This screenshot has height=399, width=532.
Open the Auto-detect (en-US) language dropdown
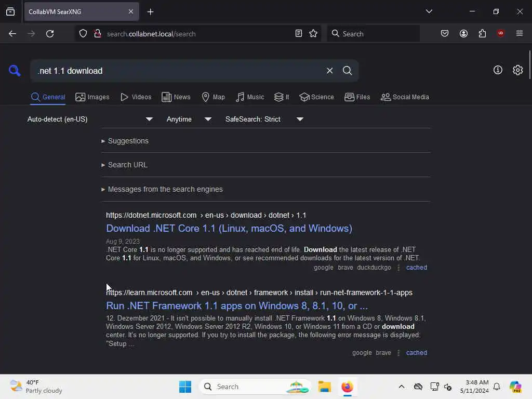(x=90, y=119)
